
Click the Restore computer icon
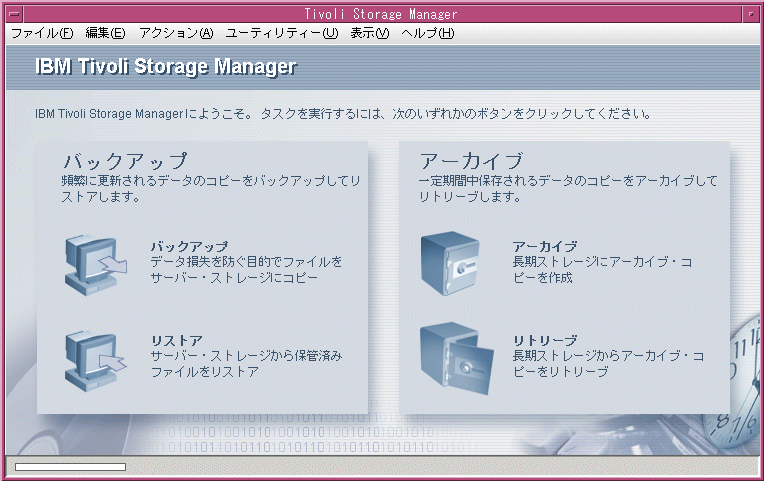tap(96, 361)
